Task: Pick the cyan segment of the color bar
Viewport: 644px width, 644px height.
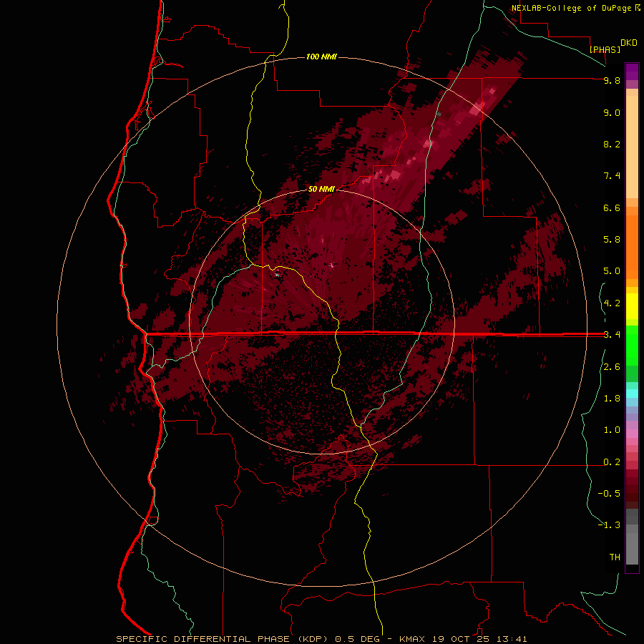Action: coord(632,394)
